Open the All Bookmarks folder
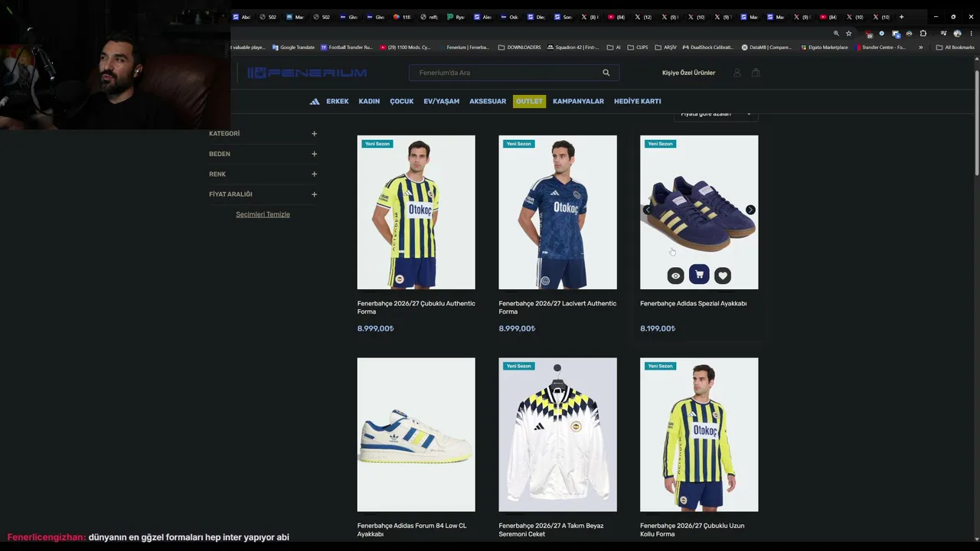 pyautogui.click(x=955, y=47)
